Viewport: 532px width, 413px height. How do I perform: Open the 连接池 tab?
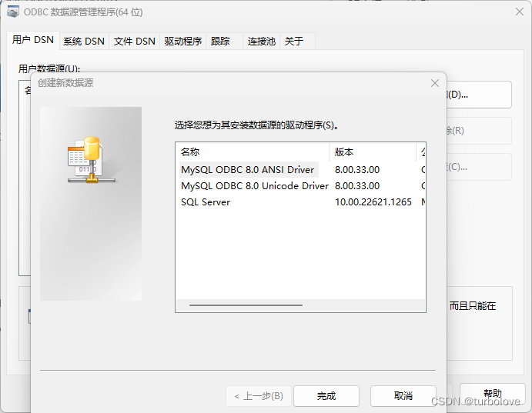click(261, 42)
